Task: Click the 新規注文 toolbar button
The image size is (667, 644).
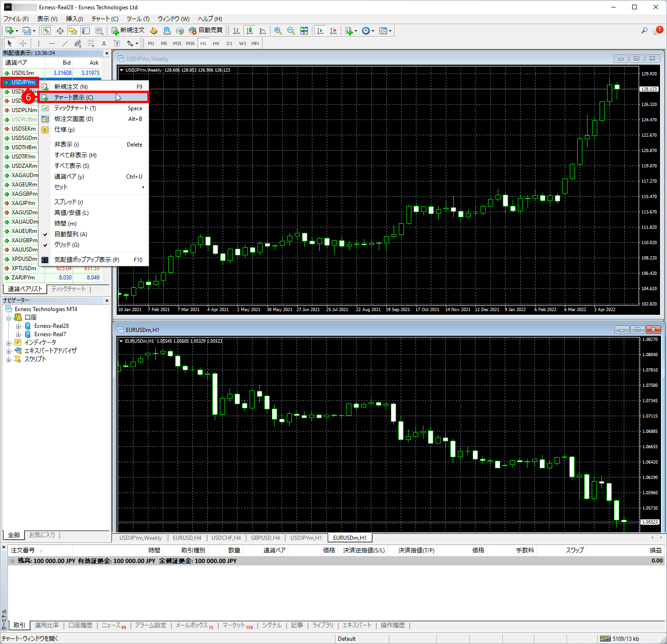Action: (x=128, y=31)
